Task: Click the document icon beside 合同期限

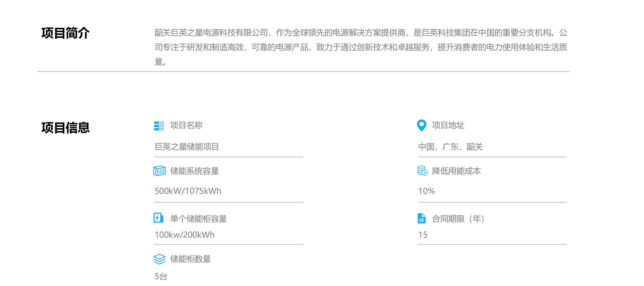Action: point(422,218)
